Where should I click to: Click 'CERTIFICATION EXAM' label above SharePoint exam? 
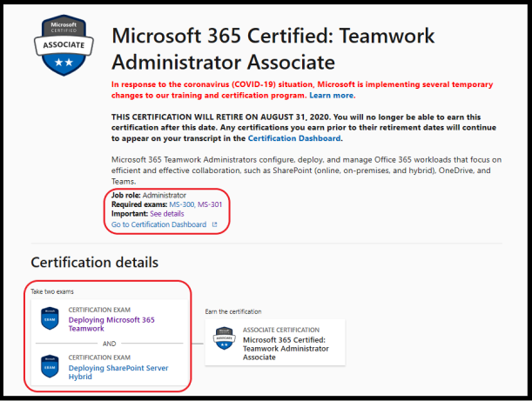(x=99, y=358)
